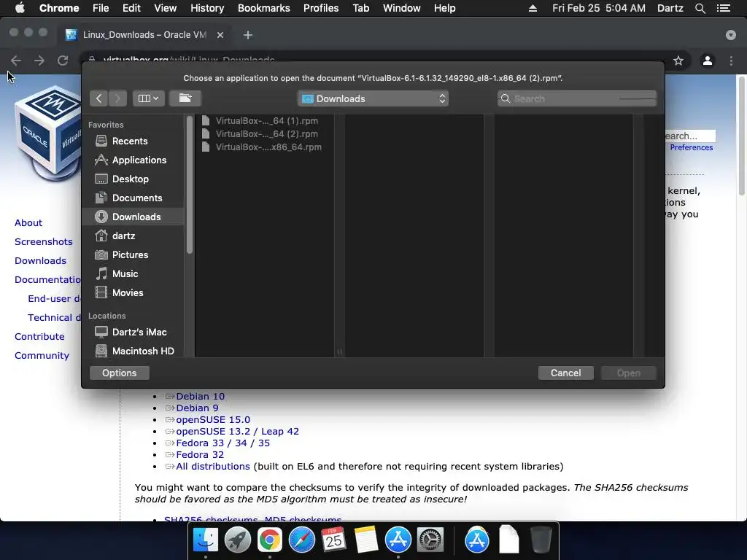747x560 pixels.
Task: Click the Options button
Action: pos(119,373)
